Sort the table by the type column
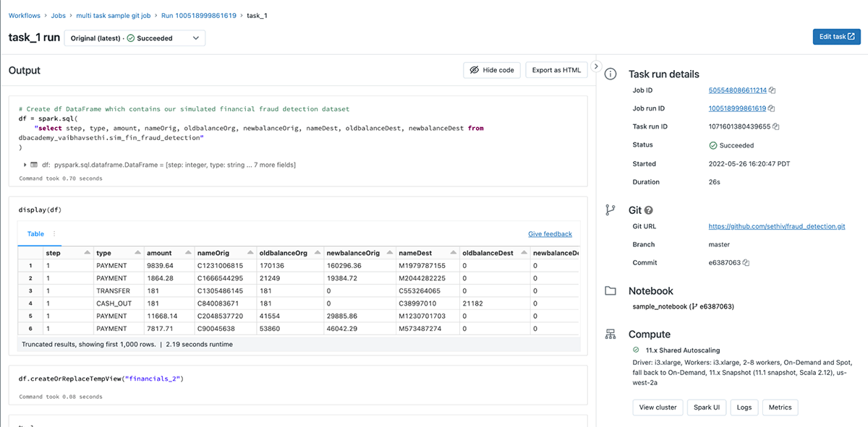 tap(136, 253)
